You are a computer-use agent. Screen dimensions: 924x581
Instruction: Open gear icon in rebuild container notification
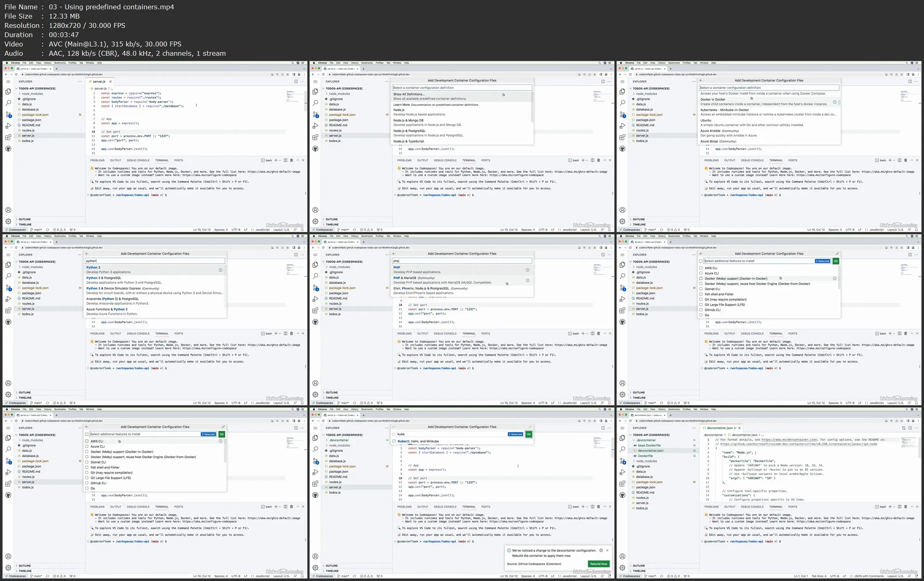pos(601,550)
